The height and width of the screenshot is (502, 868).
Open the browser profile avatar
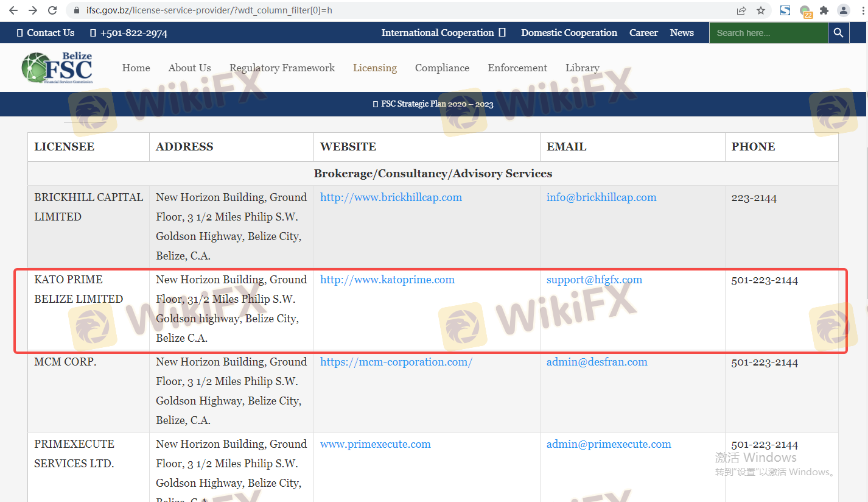[x=844, y=10]
